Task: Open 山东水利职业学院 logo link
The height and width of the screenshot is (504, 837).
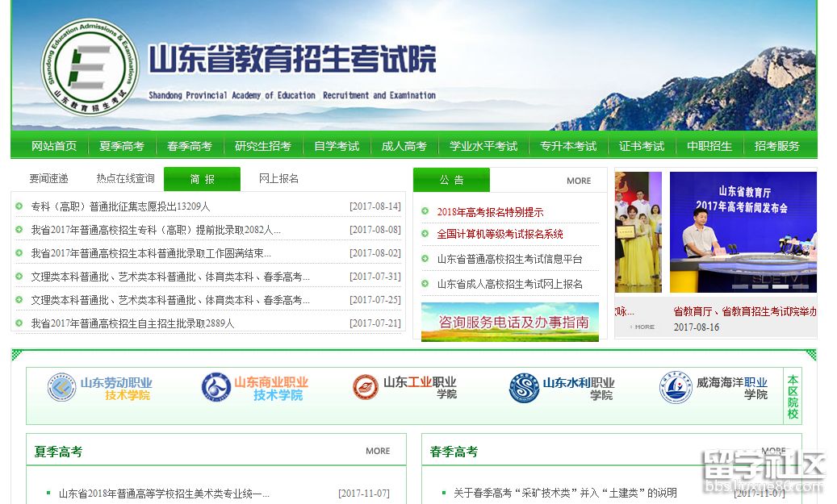Action: click(x=562, y=389)
